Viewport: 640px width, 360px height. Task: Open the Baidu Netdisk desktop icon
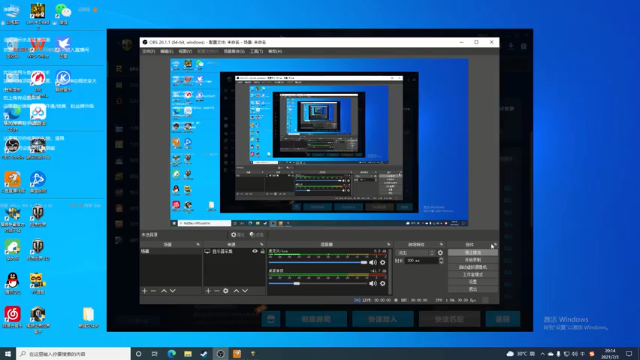pos(38,115)
